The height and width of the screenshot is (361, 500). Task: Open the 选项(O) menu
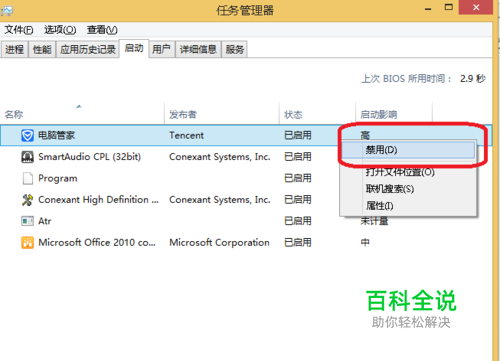pyautogui.click(x=60, y=30)
